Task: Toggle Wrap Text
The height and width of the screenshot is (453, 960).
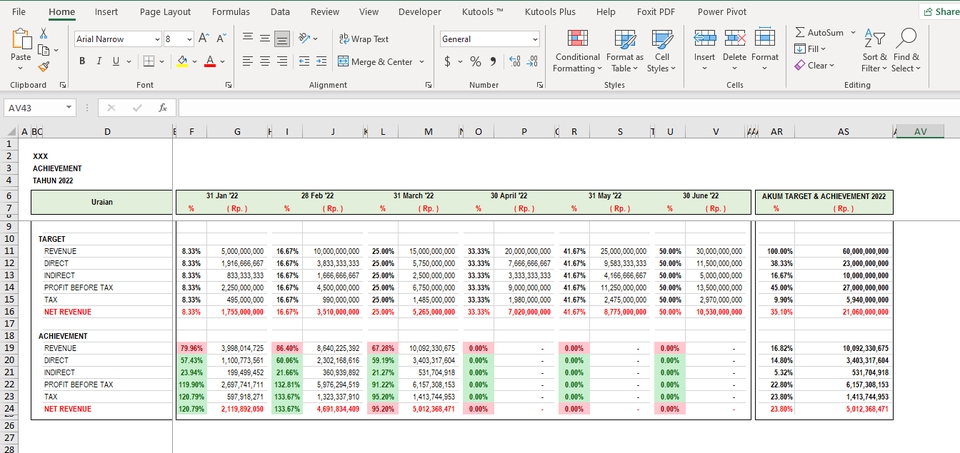Action: pos(364,39)
